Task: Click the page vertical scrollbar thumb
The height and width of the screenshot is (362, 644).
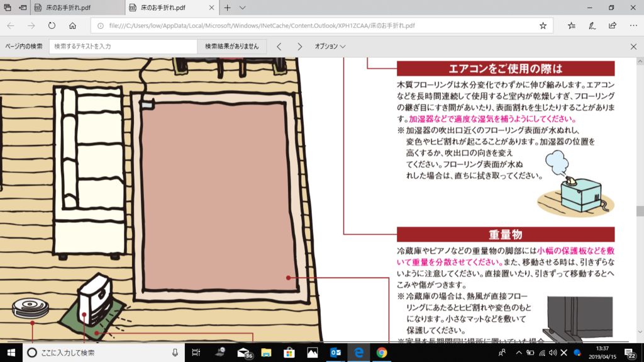Action: click(x=640, y=211)
